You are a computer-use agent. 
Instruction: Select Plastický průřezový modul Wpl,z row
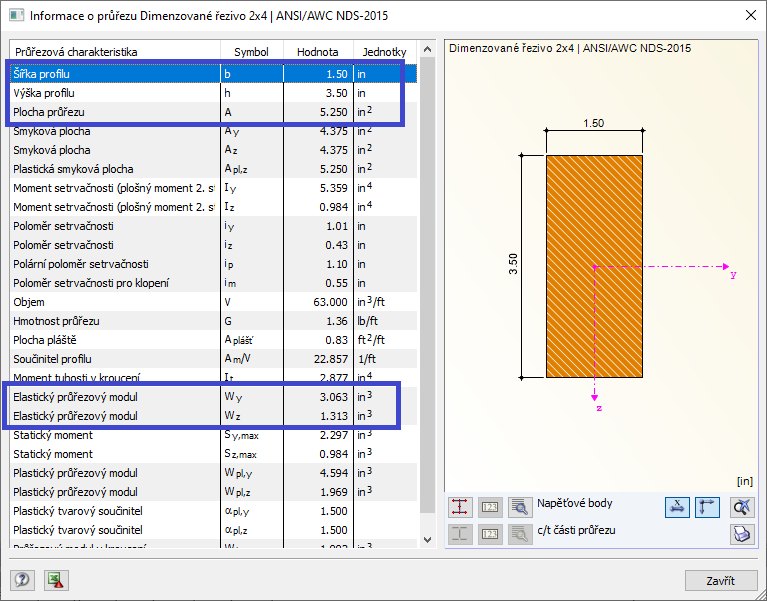point(213,492)
